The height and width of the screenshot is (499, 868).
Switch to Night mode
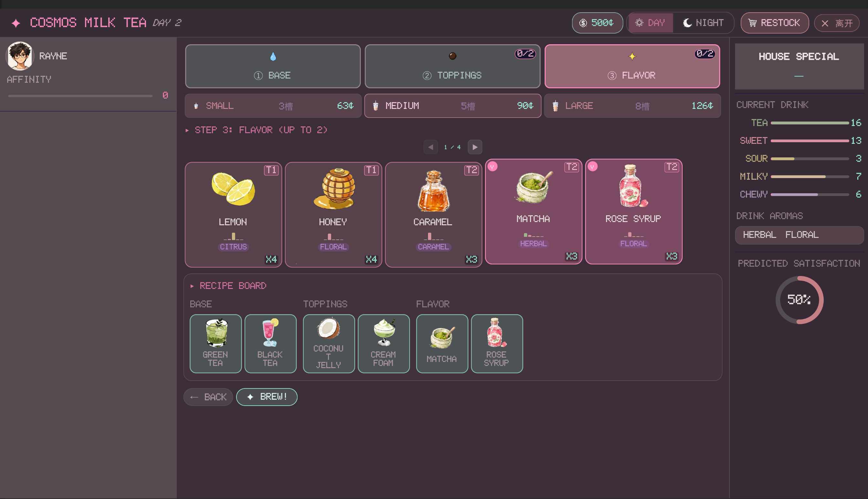pos(703,23)
